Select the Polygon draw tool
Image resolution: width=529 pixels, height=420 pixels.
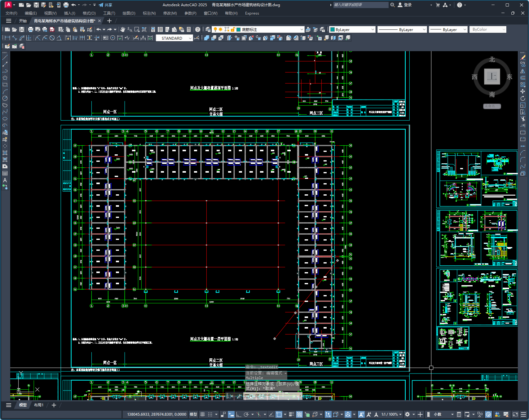[5, 78]
